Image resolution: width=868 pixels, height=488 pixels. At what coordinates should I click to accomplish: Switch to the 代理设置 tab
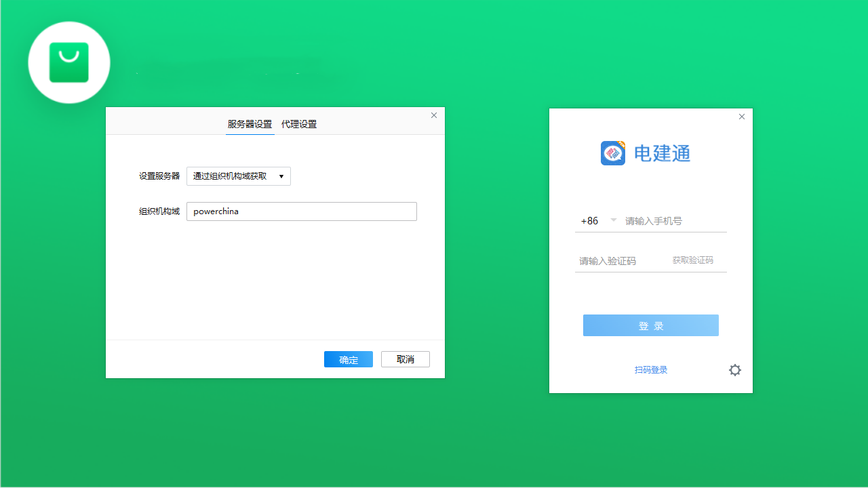[x=298, y=124]
